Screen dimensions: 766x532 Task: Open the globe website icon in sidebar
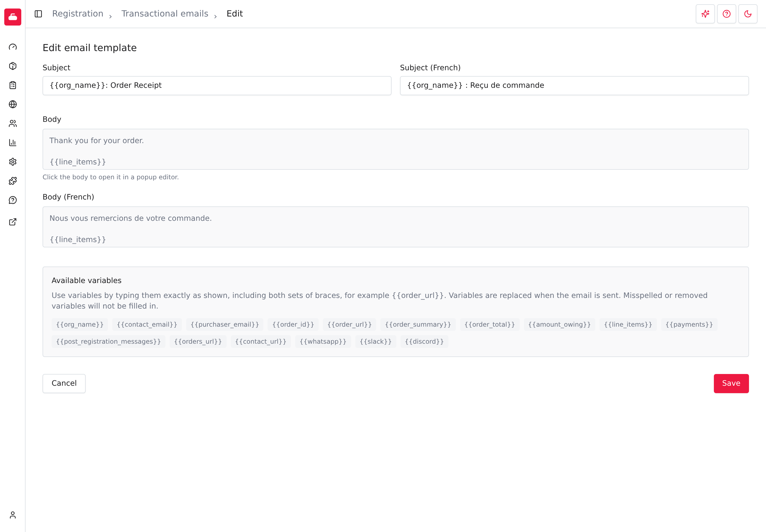(13, 104)
